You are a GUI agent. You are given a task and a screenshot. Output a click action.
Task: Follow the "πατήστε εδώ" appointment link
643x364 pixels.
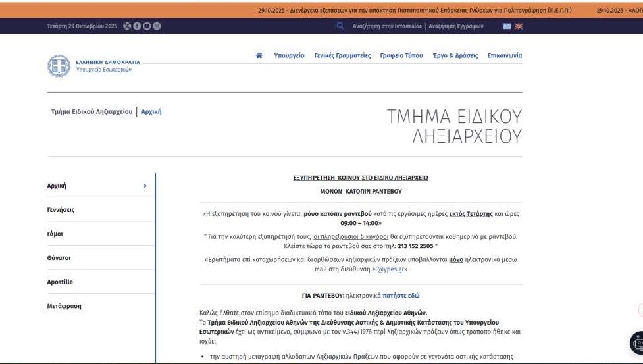click(x=401, y=296)
